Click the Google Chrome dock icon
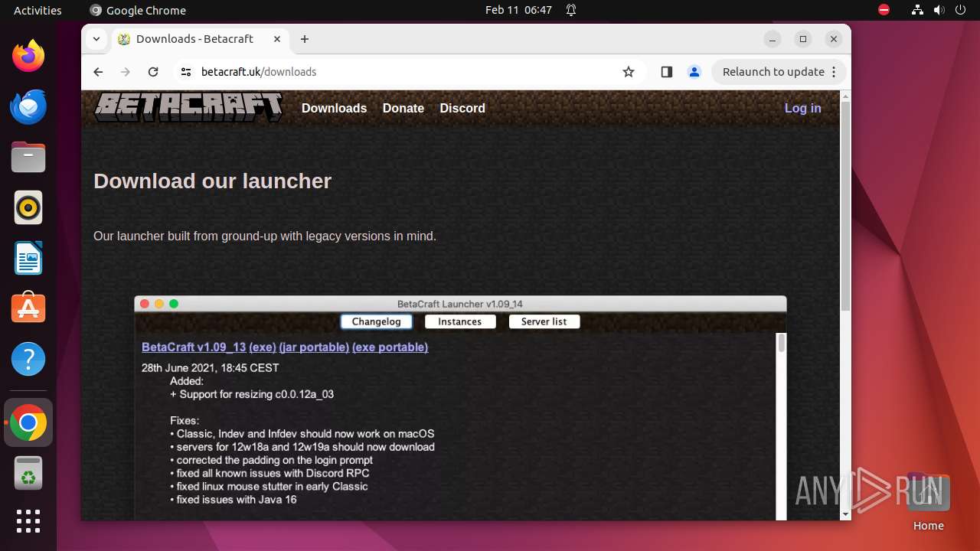The width and height of the screenshot is (980, 551). pyautogui.click(x=28, y=422)
